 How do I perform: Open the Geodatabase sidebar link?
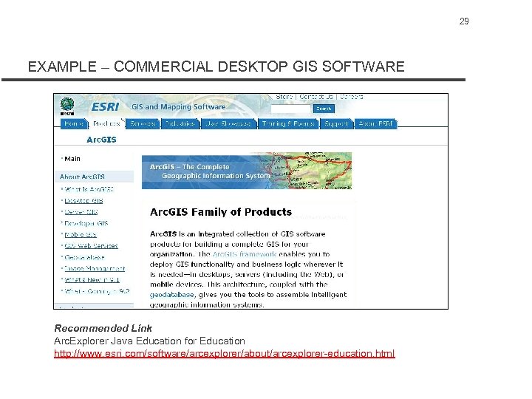(x=84, y=257)
